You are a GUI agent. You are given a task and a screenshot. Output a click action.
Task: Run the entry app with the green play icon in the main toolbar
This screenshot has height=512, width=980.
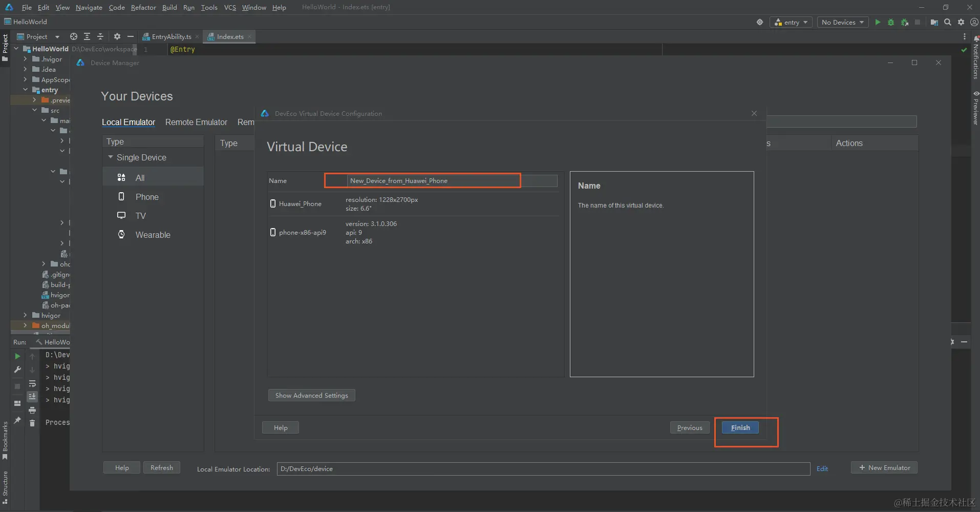(878, 22)
